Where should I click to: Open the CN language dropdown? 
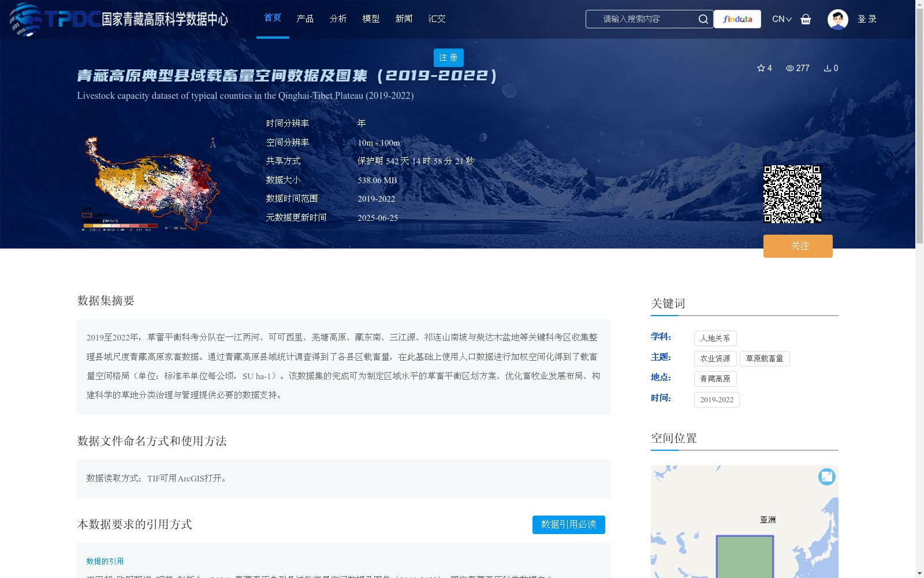click(781, 19)
